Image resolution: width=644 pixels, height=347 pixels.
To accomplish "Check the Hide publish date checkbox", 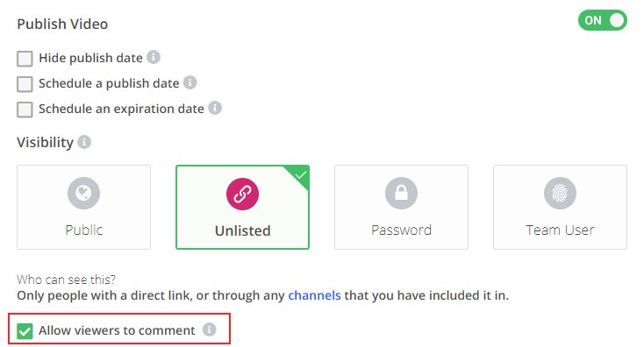I will click(x=25, y=59).
